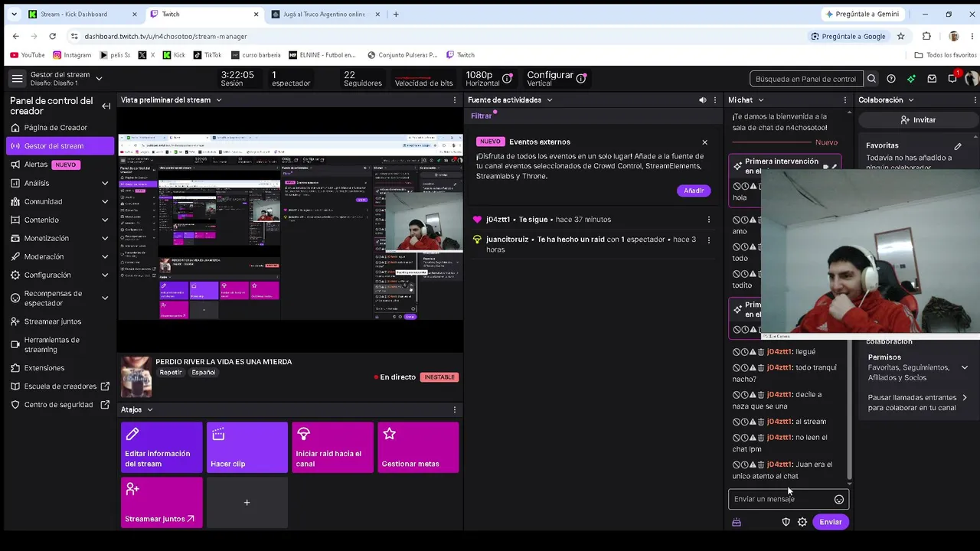Open emoji picker in chat input
Viewport: 980px width, 551px height.
tap(839, 500)
